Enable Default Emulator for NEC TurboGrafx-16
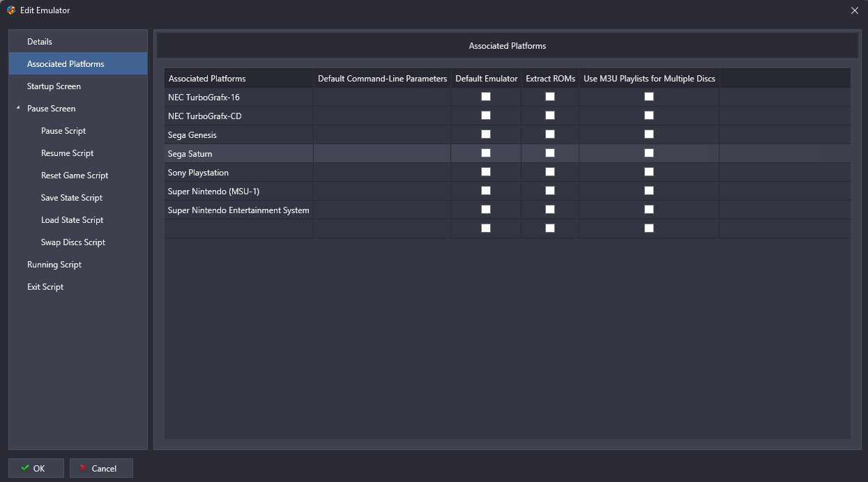 coord(486,97)
